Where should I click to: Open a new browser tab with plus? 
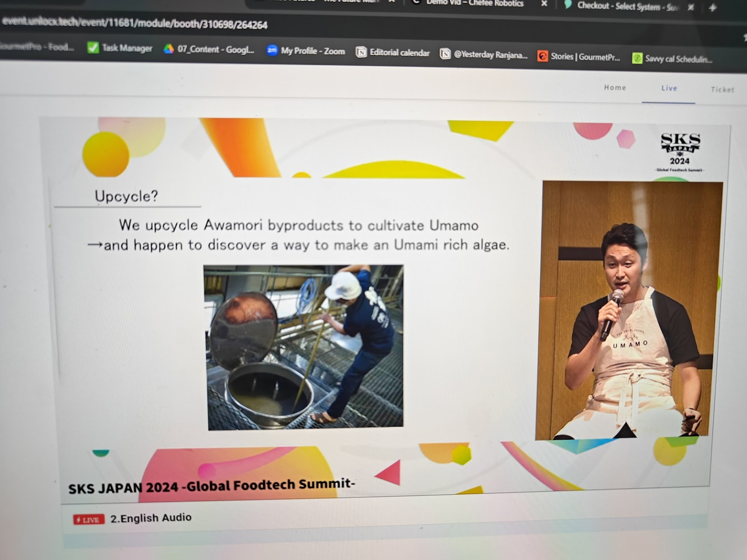pyautogui.click(x=712, y=7)
